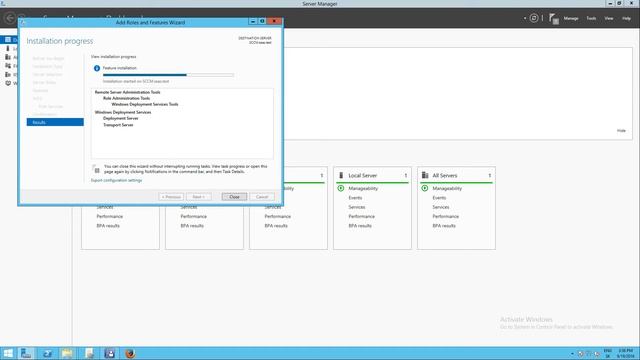This screenshot has width=640, height=360.
Task: Click the Feature installation info icon
Action: pyautogui.click(x=97, y=68)
